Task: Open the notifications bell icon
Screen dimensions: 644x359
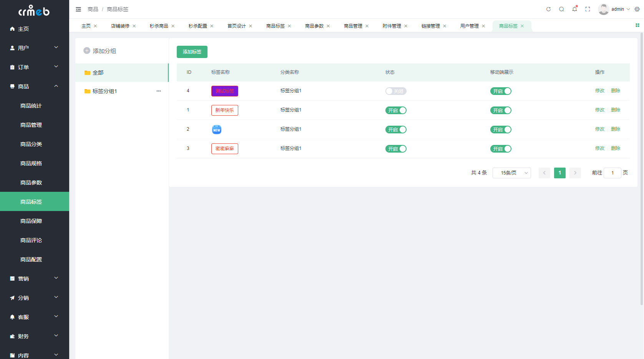Action: pyautogui.click(x=574, y=9)
